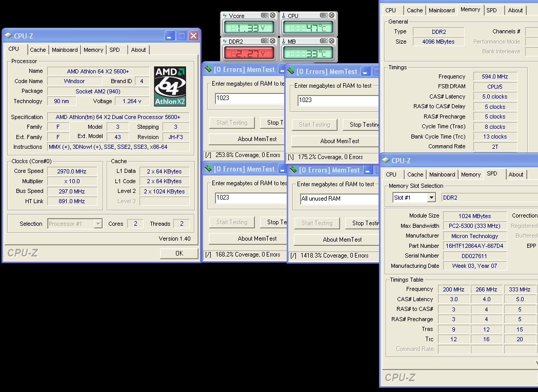Image resolution: width=538 pixels, height=392 pixels.
Task: Open Mainboard tab in CPU-Z processor window
Action: tap(65, 50)
